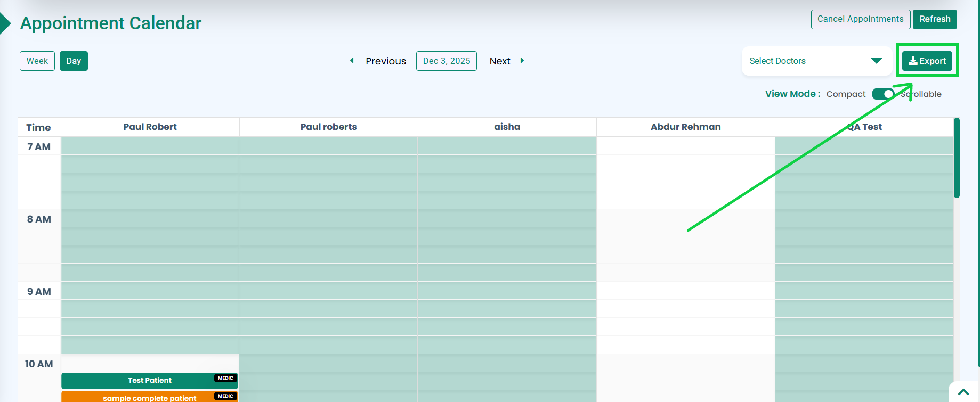The height and width of the screenshot is (402, 980).
Task: Switch to Day view
Action: 74,61
